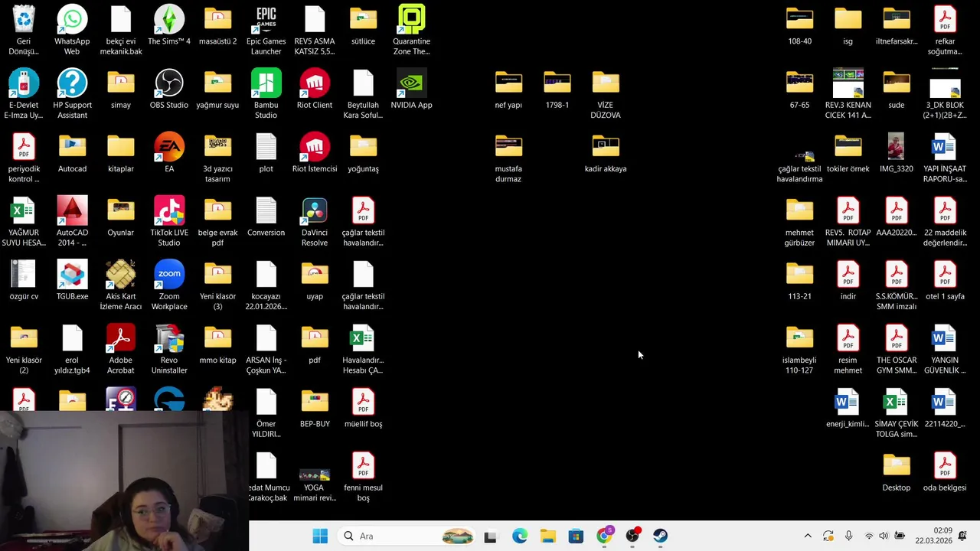
Task: Launch Bambu Studio
Action: [266, 83]
